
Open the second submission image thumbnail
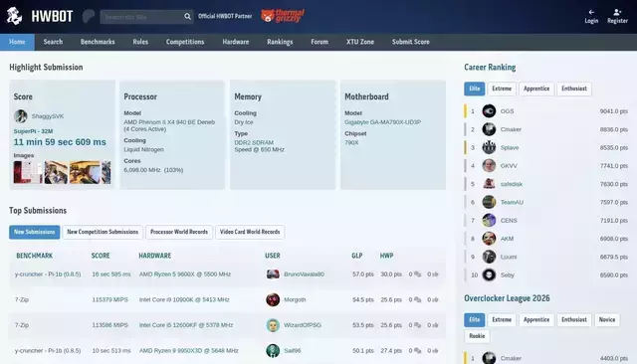[x=56, y=172]
